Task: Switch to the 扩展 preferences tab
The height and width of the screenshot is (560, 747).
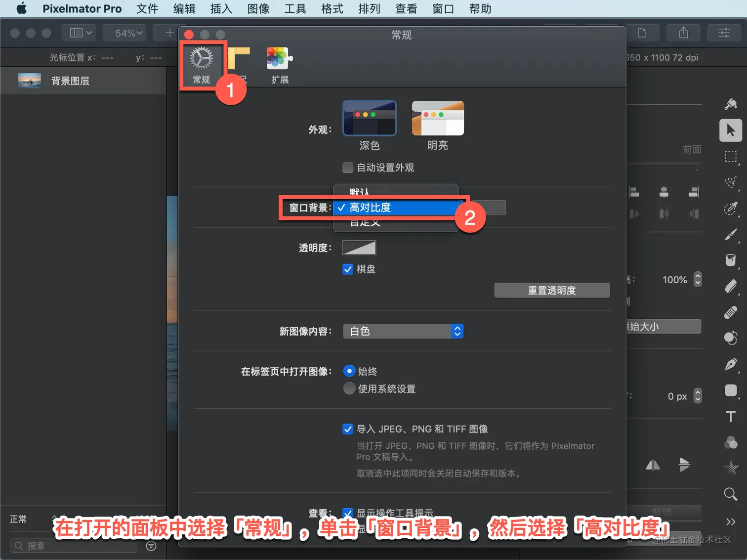Action: pos(280,65)
